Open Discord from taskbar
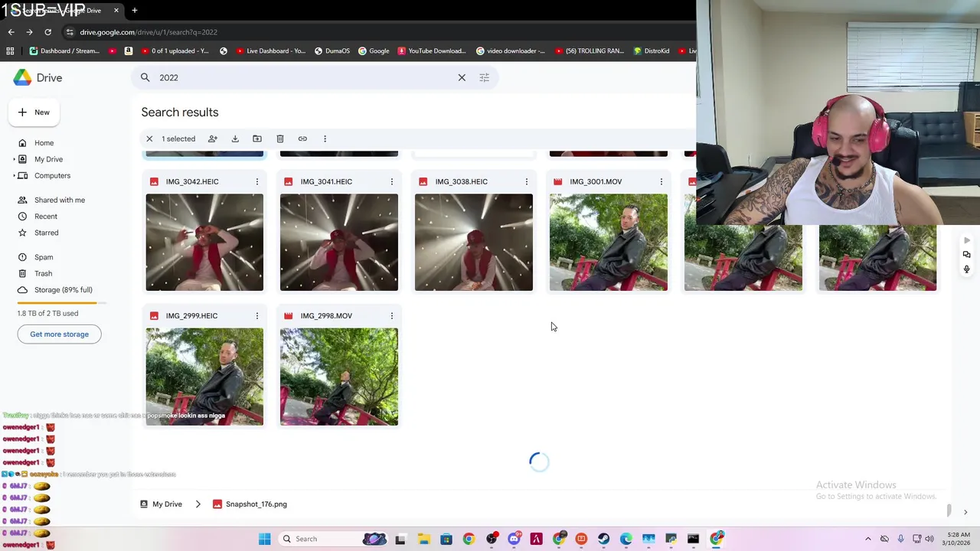Screen dimensions: 980x551 point(514,539)
